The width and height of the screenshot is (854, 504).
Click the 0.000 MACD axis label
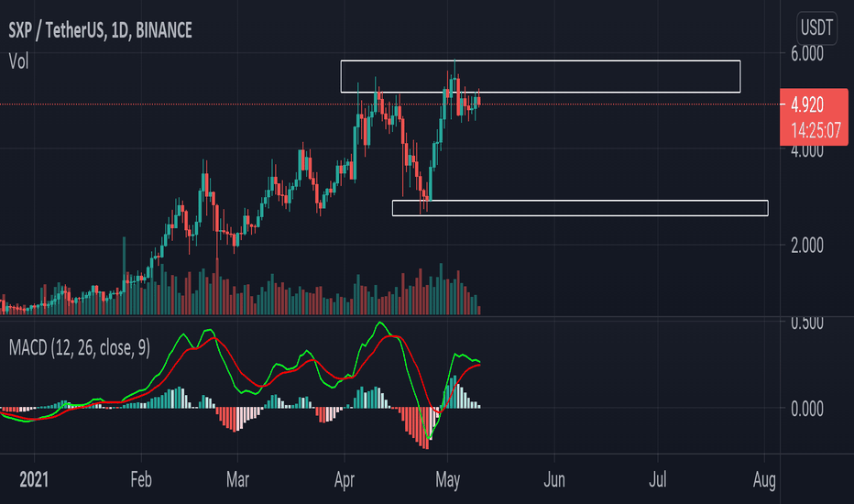point(807,409)
